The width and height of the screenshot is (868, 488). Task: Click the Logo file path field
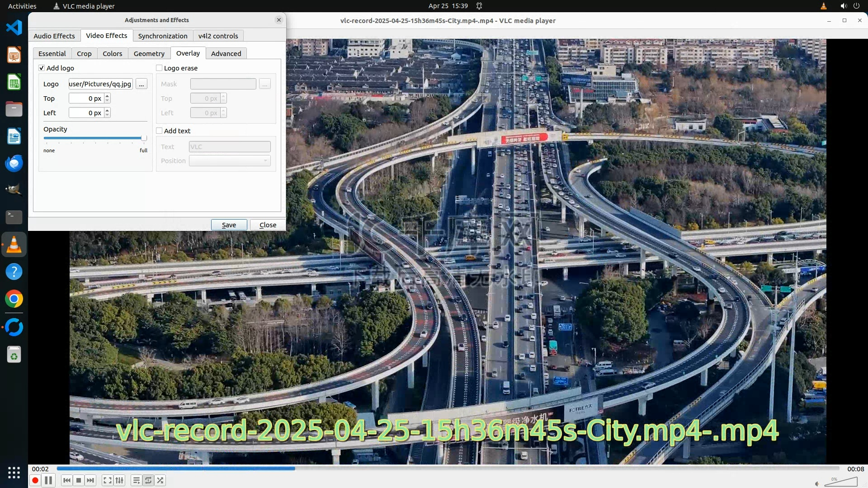pyautogui.click(x=100, y=84)
